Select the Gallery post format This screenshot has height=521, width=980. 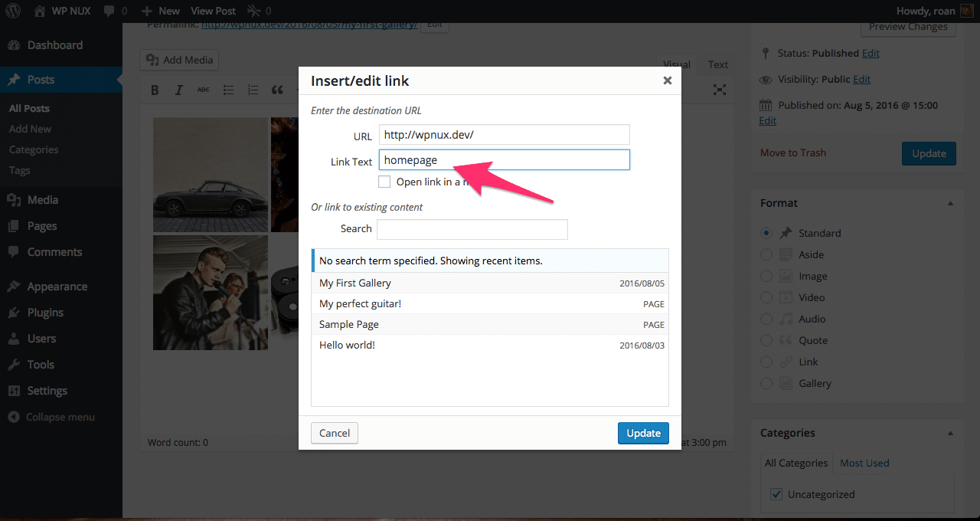tap(766, 383)
